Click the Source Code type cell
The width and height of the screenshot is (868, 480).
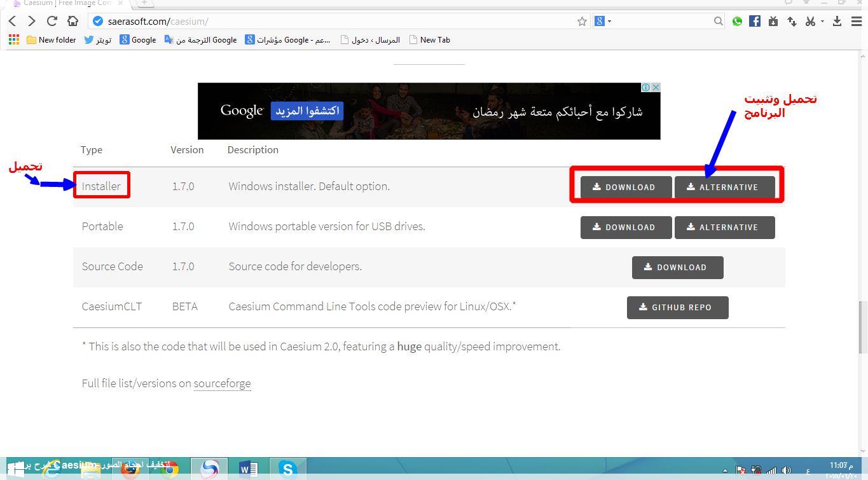tap(112, 266)
